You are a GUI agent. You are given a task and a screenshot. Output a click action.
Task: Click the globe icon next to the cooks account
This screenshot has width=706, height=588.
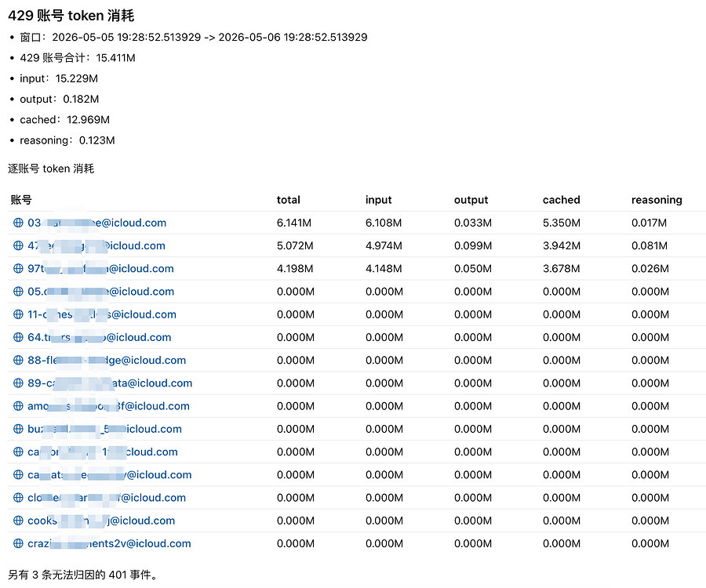(18, 521)
